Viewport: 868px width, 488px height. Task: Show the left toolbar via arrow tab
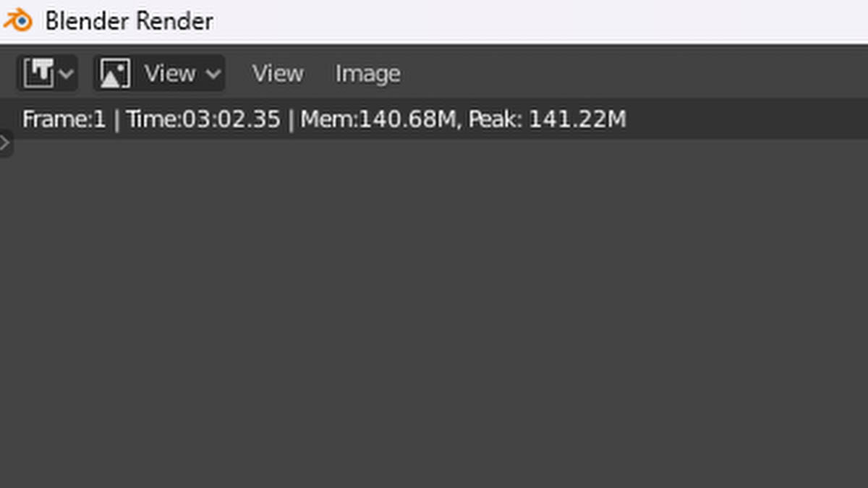point(6,144)
